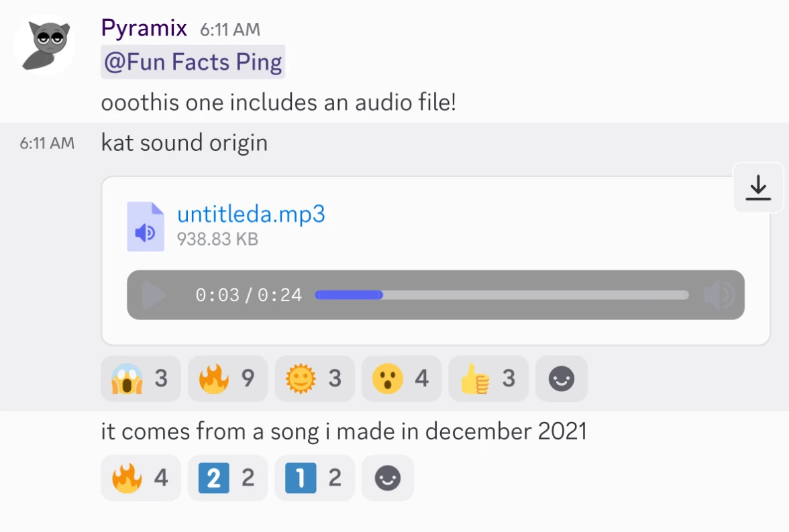Click the @Fun Facts Ping mention

(193, 62)
